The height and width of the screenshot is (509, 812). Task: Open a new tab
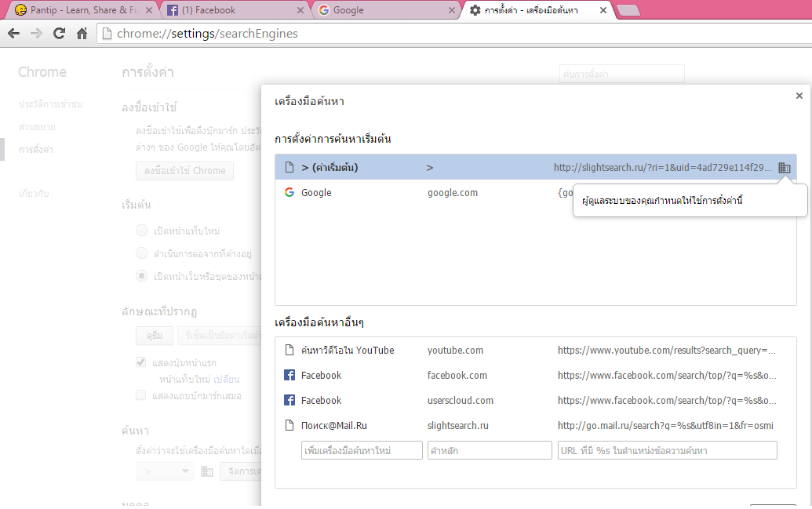pyautogui.click(x=628, y=10)
